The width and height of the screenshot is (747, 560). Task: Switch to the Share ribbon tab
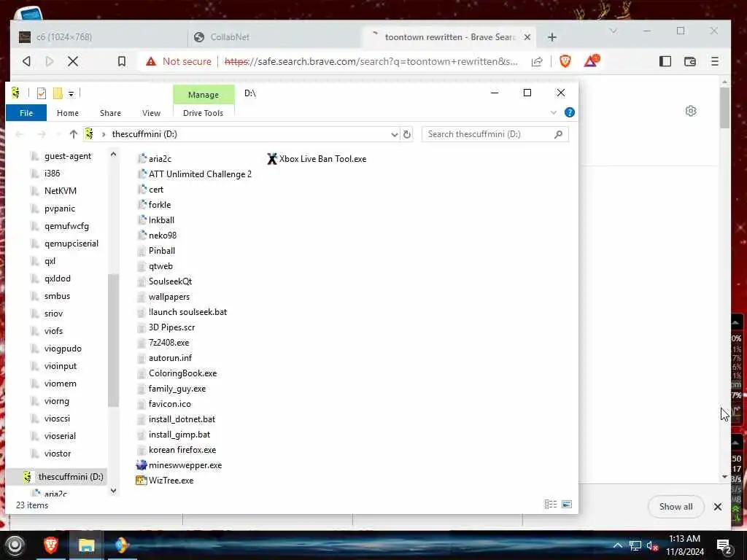pyautogui.click(x=111, y=113)
